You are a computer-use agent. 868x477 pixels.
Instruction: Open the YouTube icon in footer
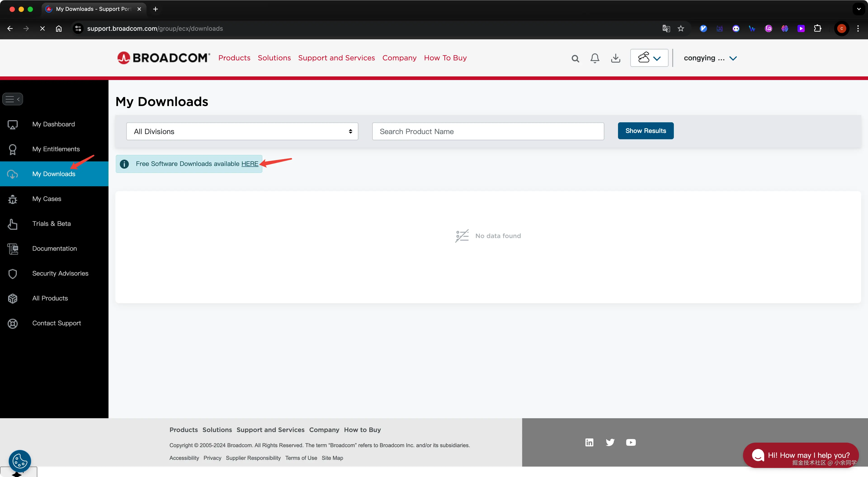coord(631,442)
